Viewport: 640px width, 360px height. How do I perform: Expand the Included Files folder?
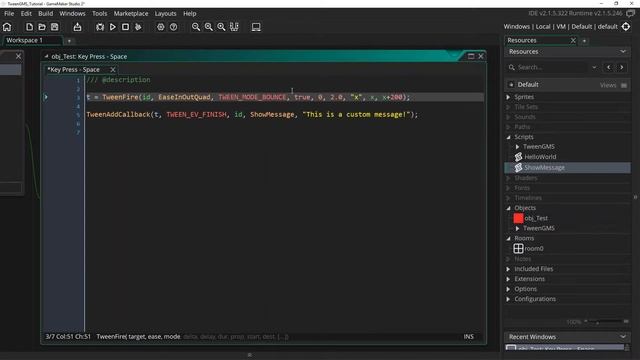[508, 269]
